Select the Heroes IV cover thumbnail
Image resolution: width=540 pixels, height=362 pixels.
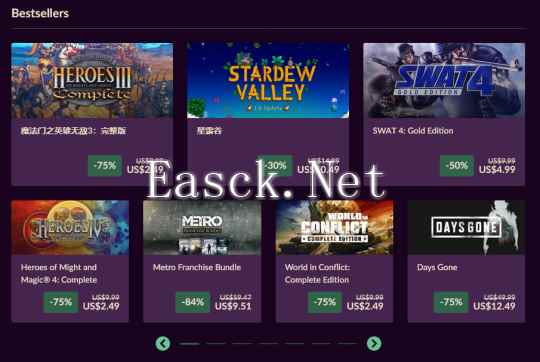coord(70,228)
